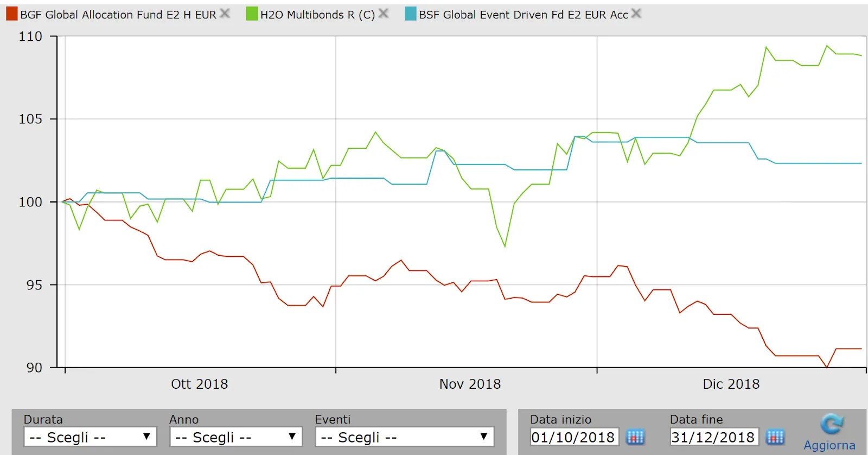Screen dimensions: 868x455
Task: Click the Dic 2018 axis label
Action: click(x=731, y=384)
